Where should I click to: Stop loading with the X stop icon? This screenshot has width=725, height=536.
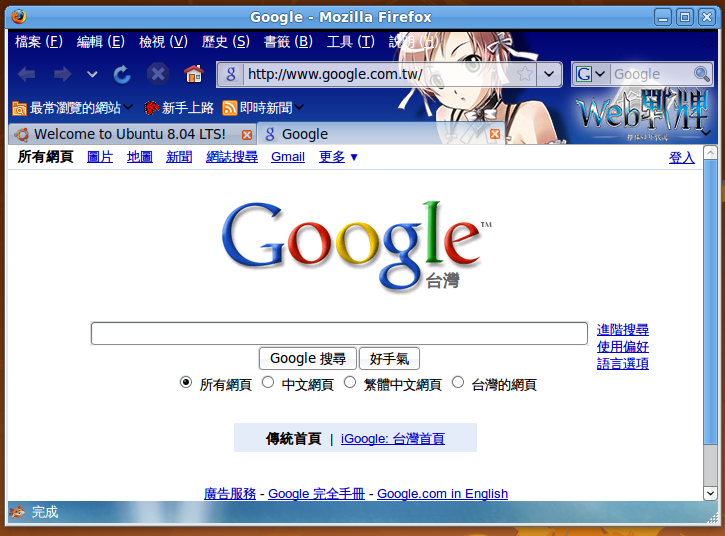pos(158,74)
